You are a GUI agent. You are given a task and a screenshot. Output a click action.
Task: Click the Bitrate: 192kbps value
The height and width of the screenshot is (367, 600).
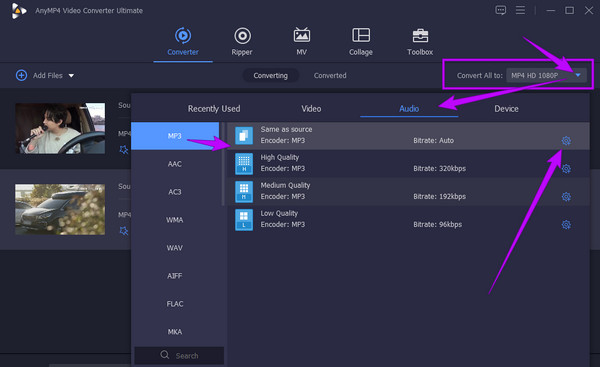click(x=439, y=196)
